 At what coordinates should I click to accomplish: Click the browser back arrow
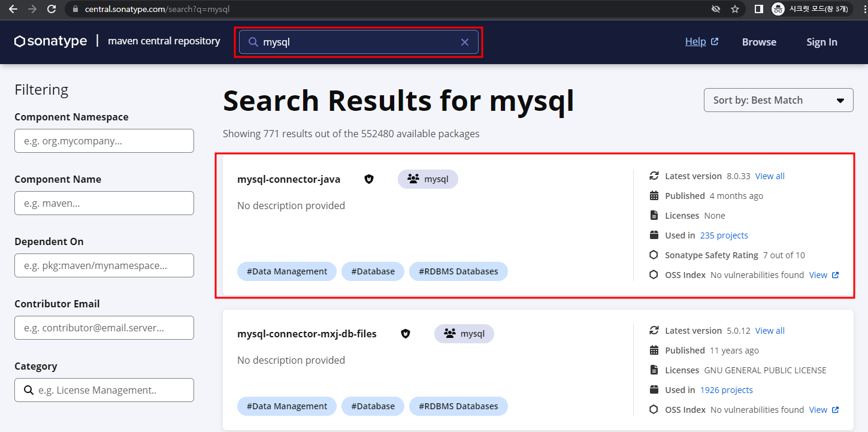[13, 9]
